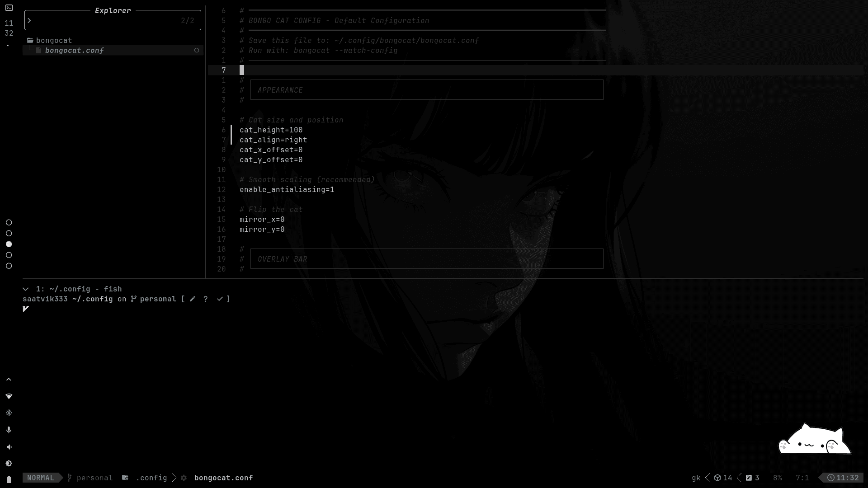Click the unsaved-changes circle next to bongocat.conf

point(196,51)
